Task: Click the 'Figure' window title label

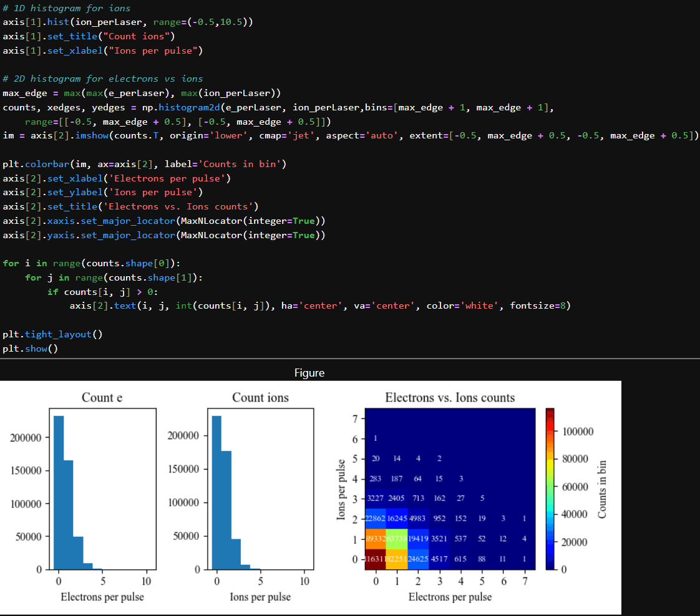Action: pyautogui.click(x=309, y=372)
